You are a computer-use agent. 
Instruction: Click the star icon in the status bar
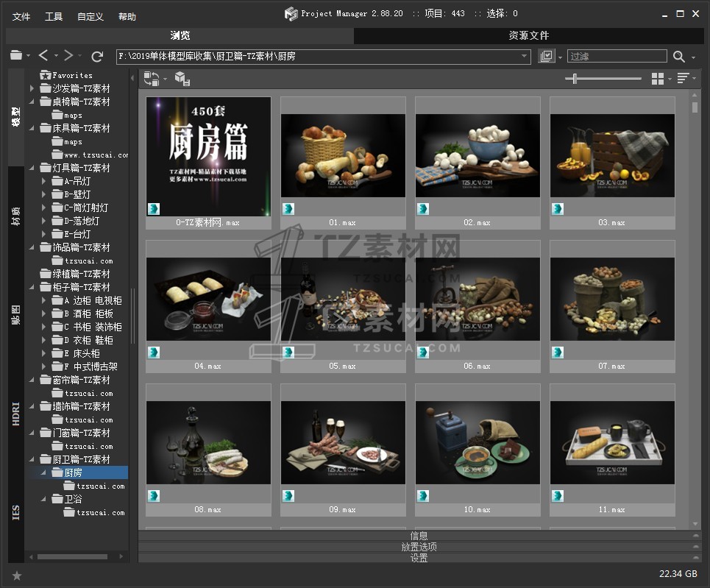(17, 575)
